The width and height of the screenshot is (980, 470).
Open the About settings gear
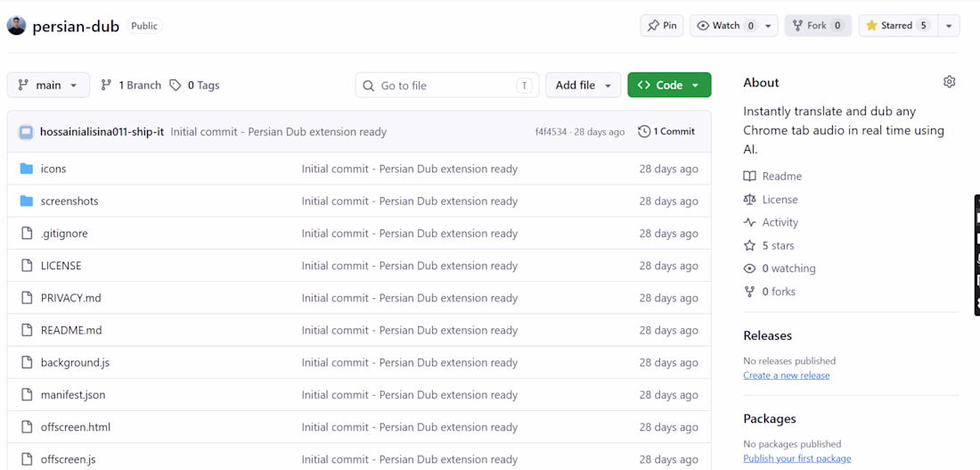(x=950, y=82)
